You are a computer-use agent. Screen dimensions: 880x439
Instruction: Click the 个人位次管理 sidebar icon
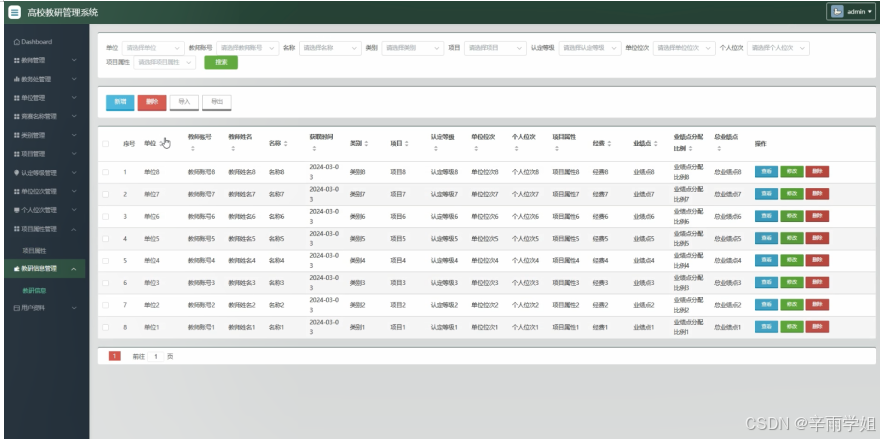[17, 210]
